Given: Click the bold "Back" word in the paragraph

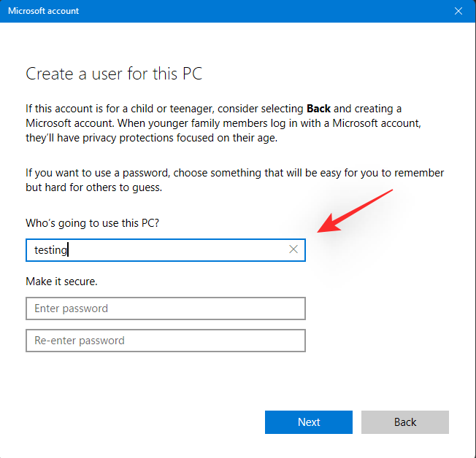Looking at the screenshot, I should click(x=318, y=109).
